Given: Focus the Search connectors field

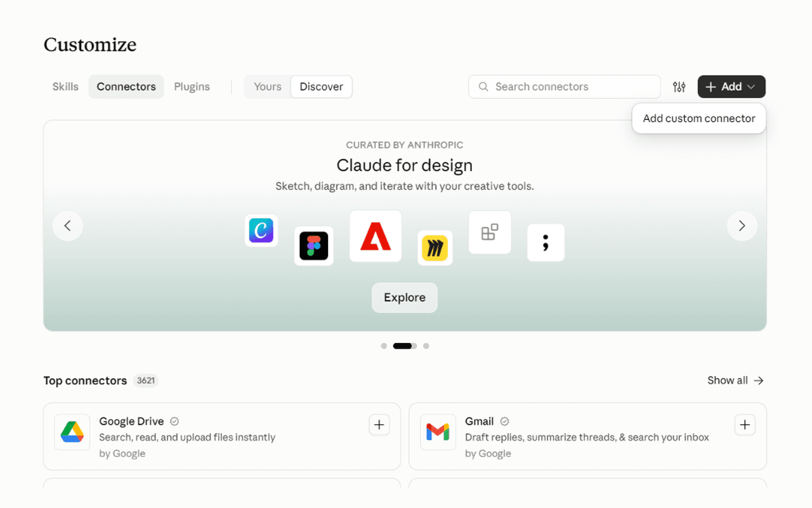Looking at the screenshot, I should 565,87.
